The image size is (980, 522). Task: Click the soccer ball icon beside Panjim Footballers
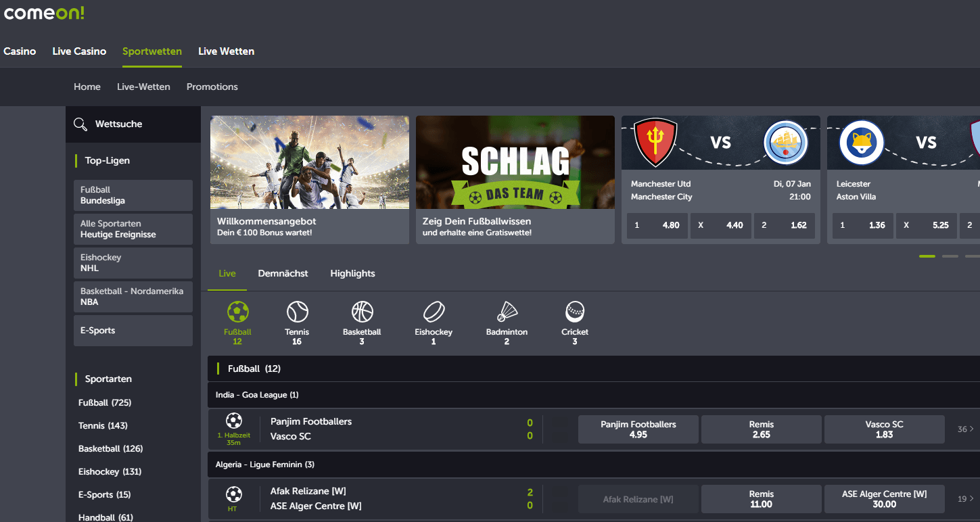point(234,421)
